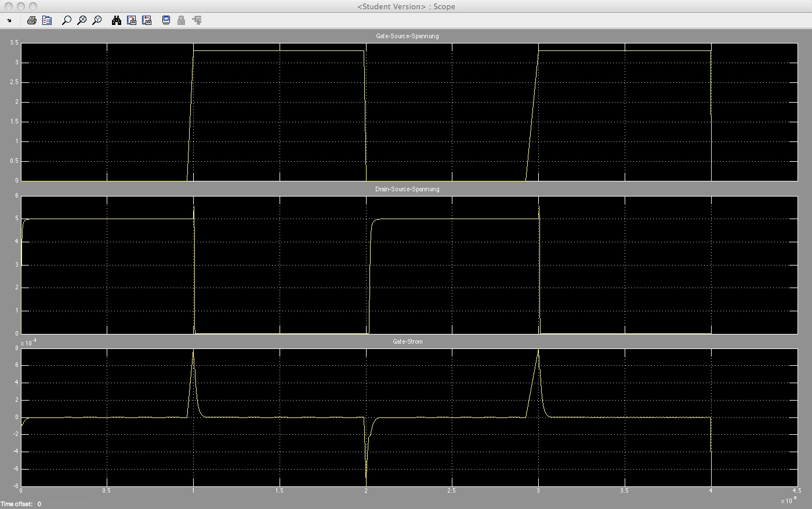812x509 pixels.
Task: Restore saved axes settings icon
Action: [x=147, y=20]
